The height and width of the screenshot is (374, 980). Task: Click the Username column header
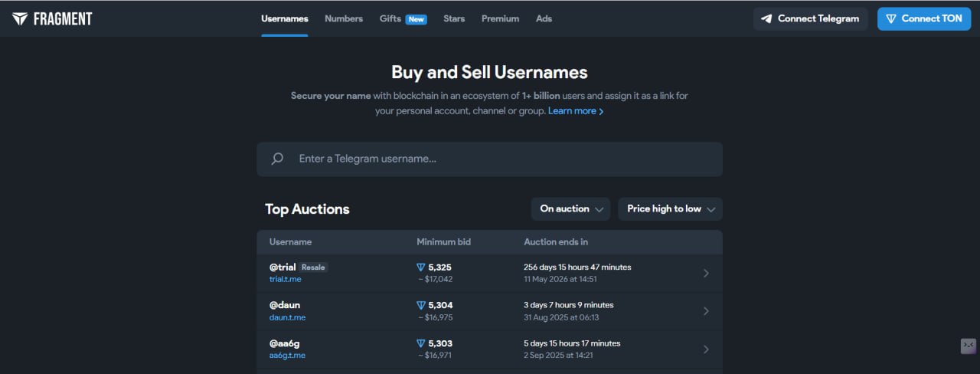click(x=290, y=241)
